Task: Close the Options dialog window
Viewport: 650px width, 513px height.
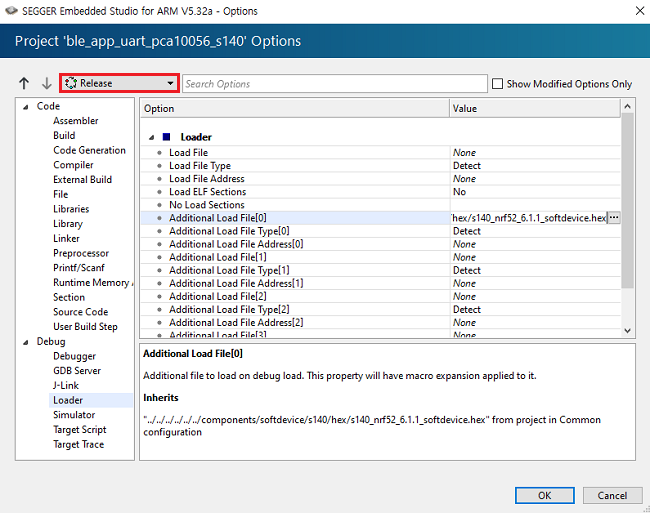Action: pos(640,11)
